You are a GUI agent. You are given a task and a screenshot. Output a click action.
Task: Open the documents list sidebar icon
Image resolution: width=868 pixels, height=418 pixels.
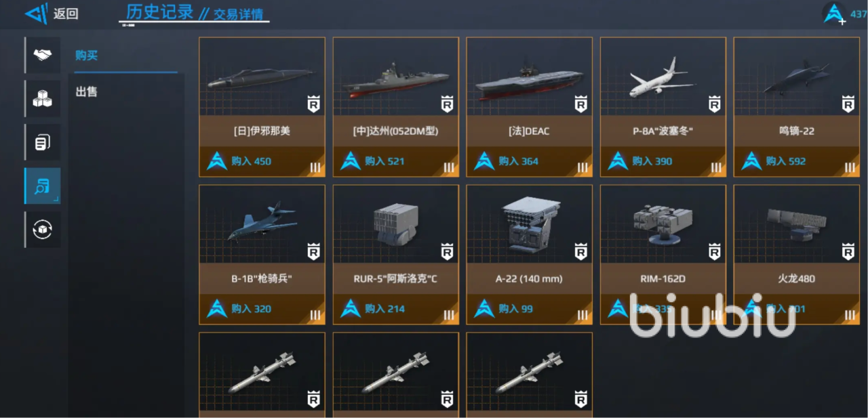43,142
